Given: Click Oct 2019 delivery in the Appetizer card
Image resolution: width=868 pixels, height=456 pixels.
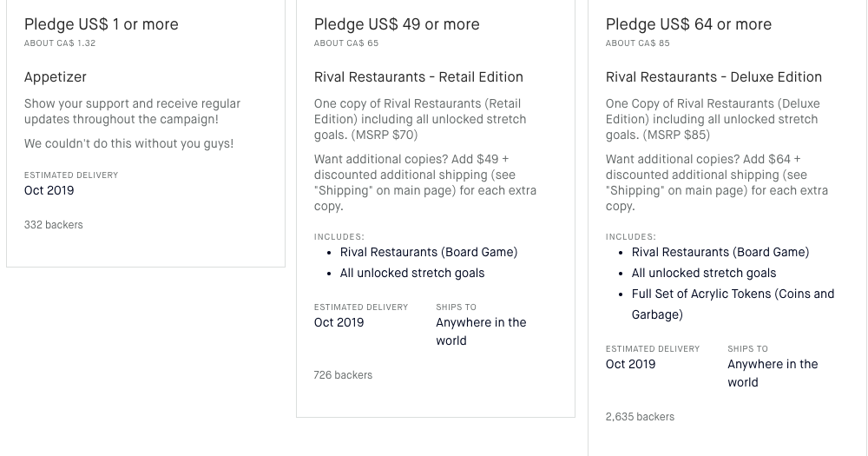Looking at the screenshot, I should [49, 190].
